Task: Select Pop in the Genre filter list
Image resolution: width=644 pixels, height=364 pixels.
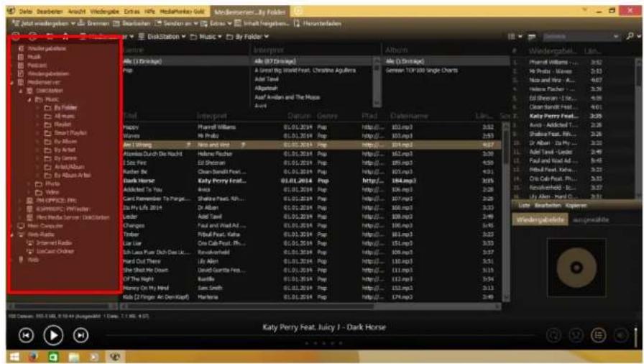Action: click(x=128, y=70)
